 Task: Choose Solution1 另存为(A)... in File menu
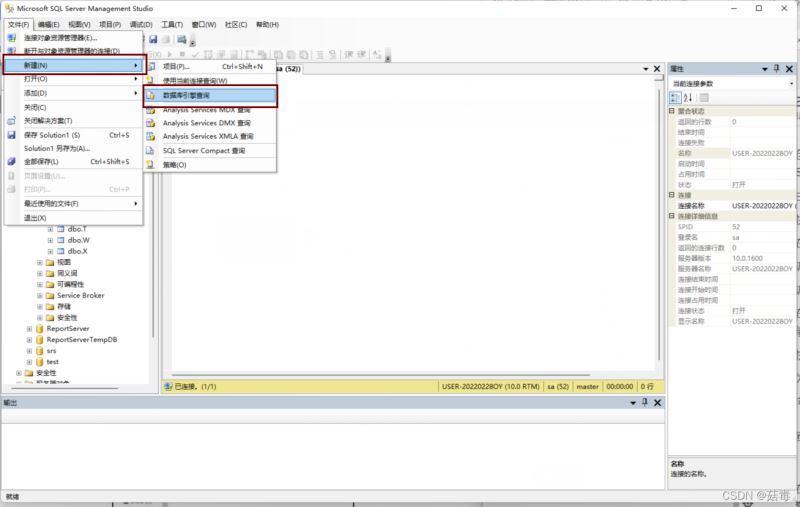point(73,148)
